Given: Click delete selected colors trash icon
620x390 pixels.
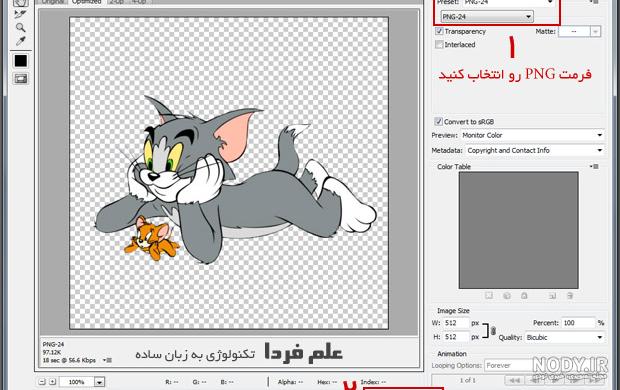Looking at the screenshot, I should coord(570,295).
